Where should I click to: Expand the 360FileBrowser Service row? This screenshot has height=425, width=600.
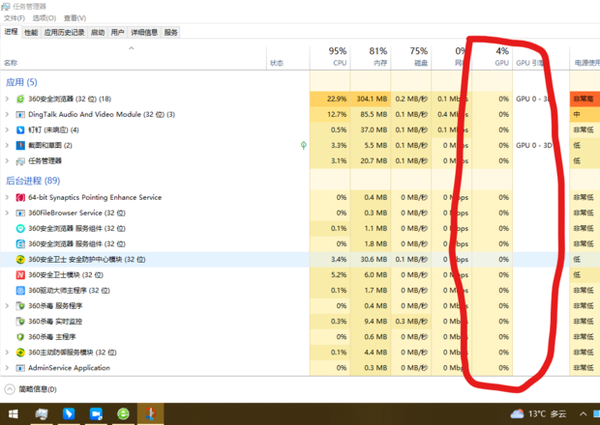click(7, 213)
